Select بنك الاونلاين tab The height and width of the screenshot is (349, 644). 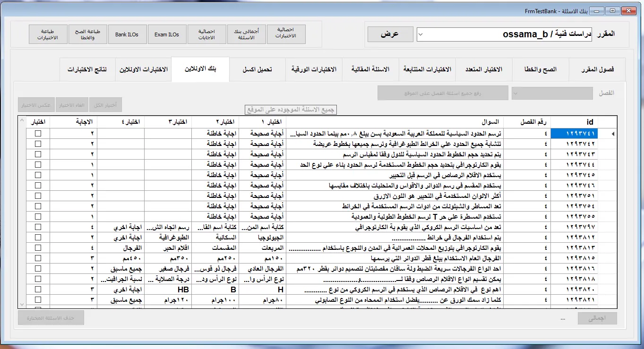[x=200, y=69]
